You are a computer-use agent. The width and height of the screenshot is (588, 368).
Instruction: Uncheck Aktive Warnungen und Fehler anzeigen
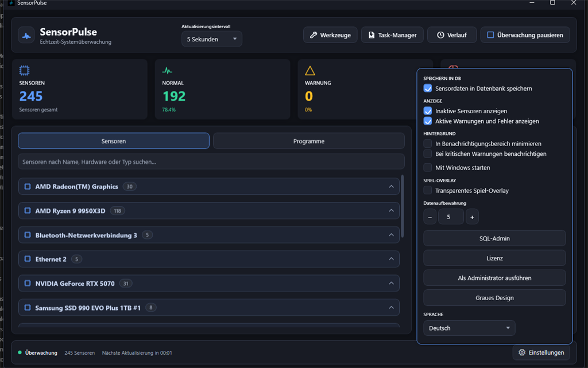(x=427, y=121)
